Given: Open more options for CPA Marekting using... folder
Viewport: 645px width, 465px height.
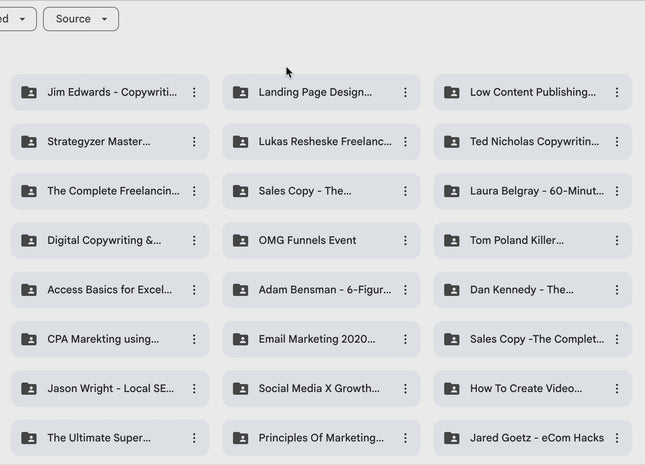Looking at the screenshot, I should coord(194,339).
